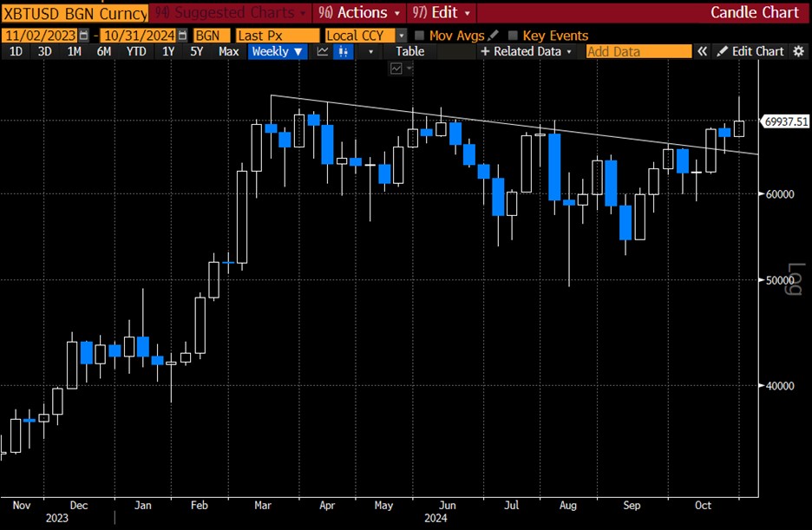
Task: Collapse panel with double chevron icon
Action: pyautogui.click(x=702, y=51)
